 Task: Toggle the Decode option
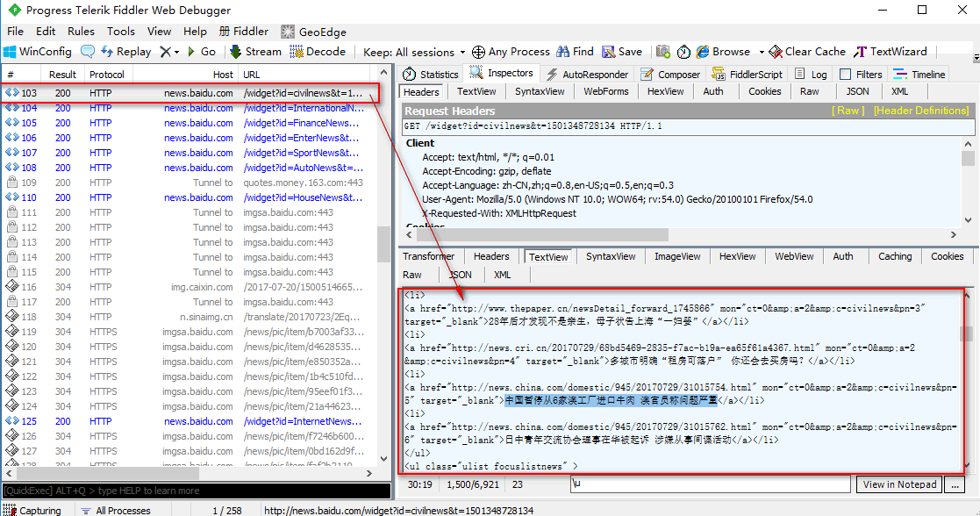point(318,52)
